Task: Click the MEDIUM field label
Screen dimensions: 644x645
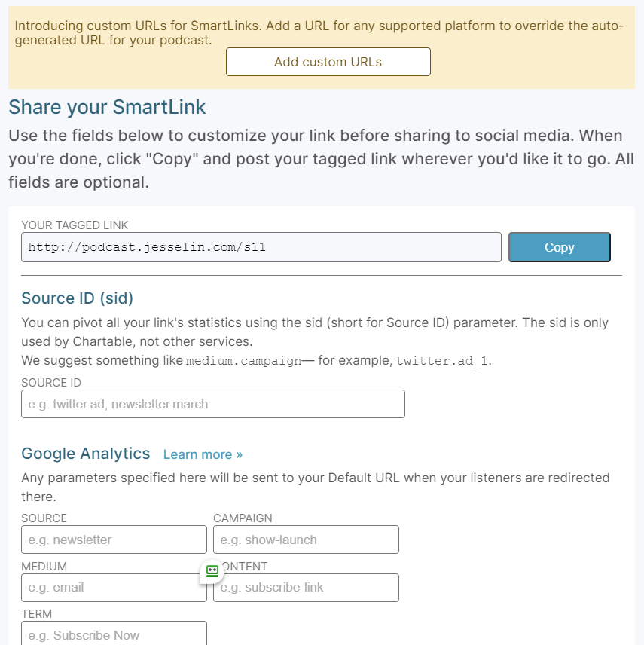Action: point(44,567)
